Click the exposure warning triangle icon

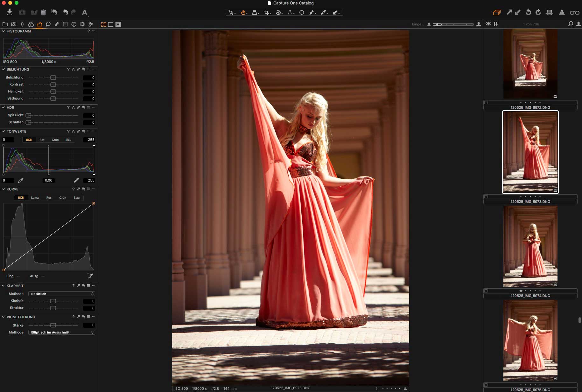[562, 12]
